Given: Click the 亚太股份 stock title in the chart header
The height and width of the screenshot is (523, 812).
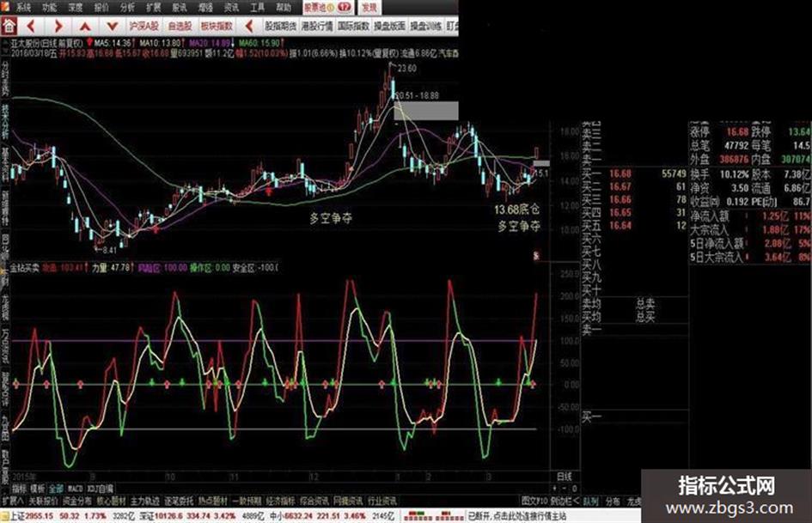Looking at the screenshot, I should (x=26, y=42).
